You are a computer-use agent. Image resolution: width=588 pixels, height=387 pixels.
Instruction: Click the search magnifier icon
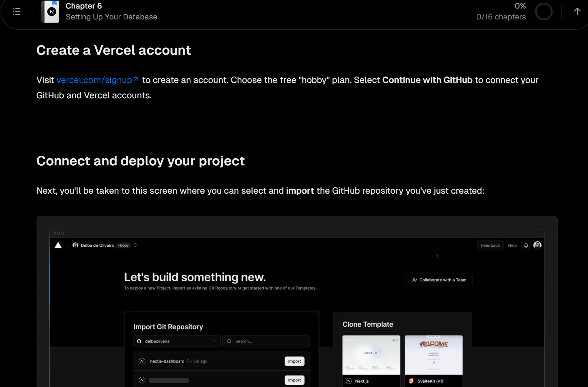tap(229, 341)
